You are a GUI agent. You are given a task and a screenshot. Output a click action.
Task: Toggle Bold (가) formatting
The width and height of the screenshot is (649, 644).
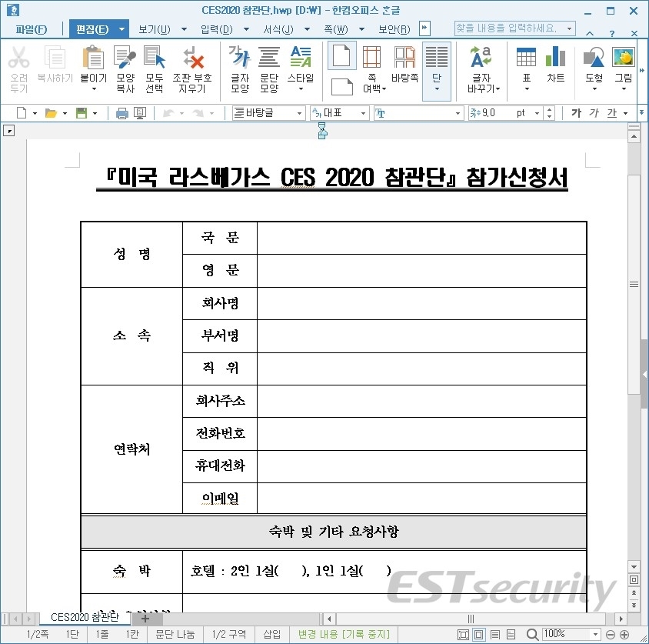[576, 112]
